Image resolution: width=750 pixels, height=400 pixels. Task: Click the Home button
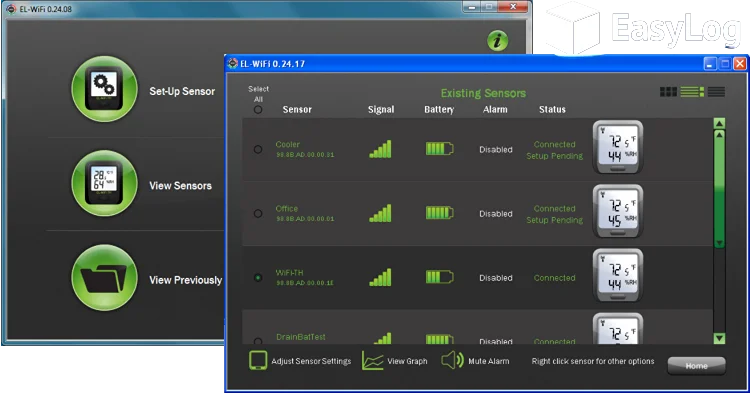coord(696,366)
